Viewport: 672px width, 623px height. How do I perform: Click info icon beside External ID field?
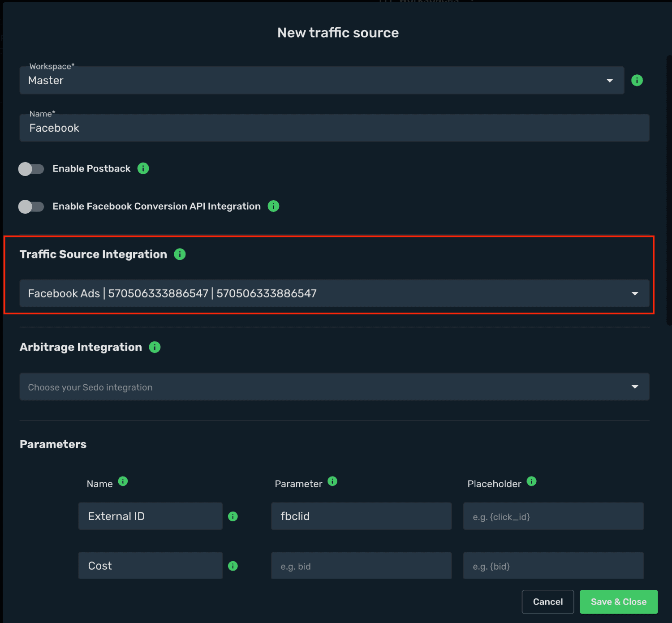[233, 516]
